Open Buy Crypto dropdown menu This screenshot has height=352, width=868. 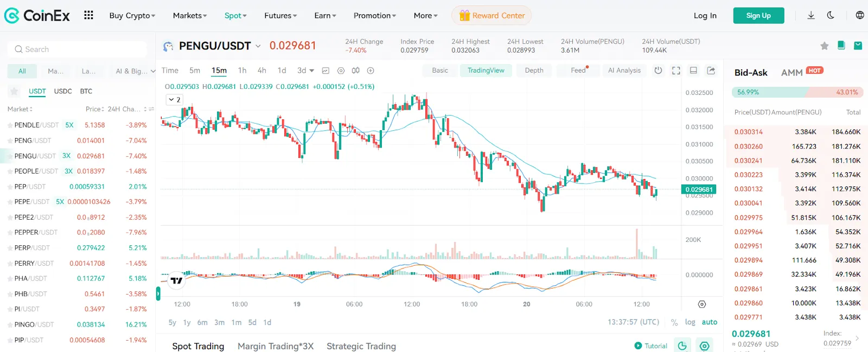click(x=132, y=16)
